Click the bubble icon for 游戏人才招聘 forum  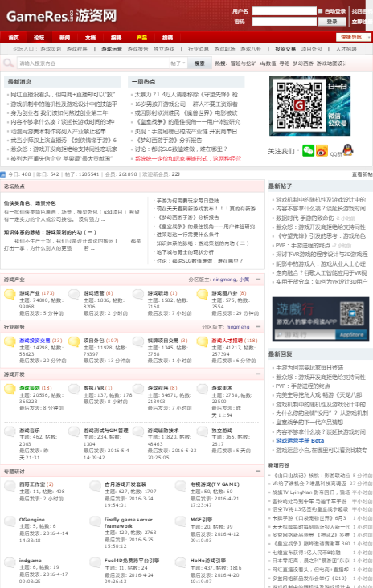coord(203,341)
